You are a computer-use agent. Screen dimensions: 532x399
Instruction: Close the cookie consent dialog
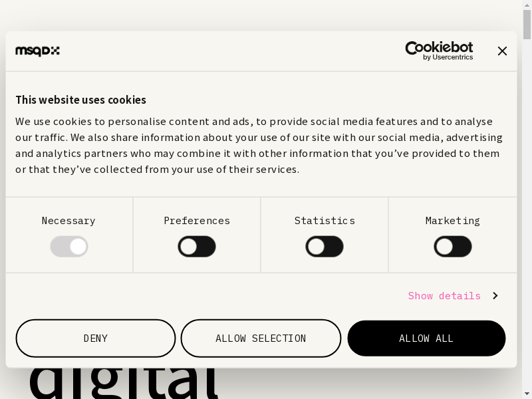pyautogui.click(x=502, y=51)
